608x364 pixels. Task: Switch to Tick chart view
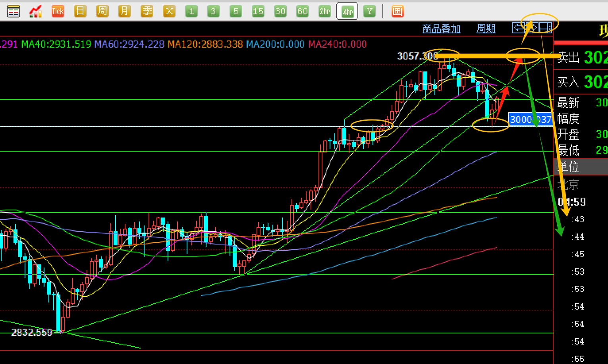pos(58,11)
